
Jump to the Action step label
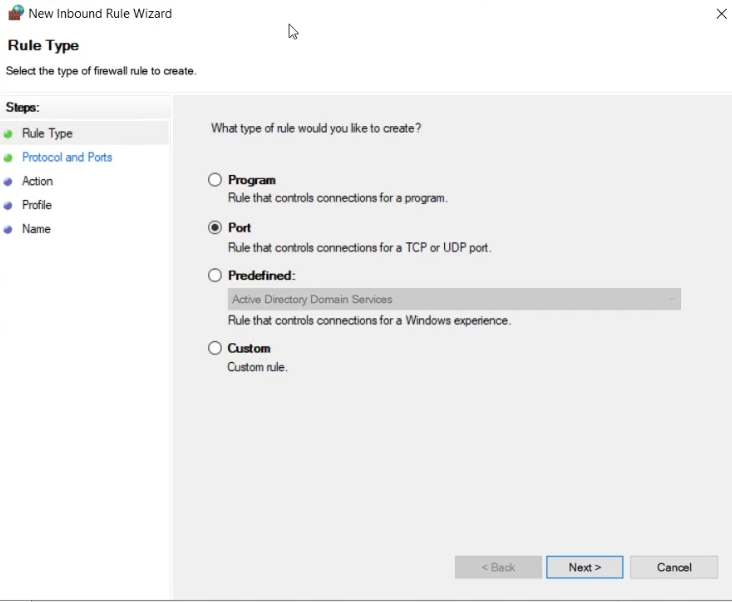pos(37,181)
